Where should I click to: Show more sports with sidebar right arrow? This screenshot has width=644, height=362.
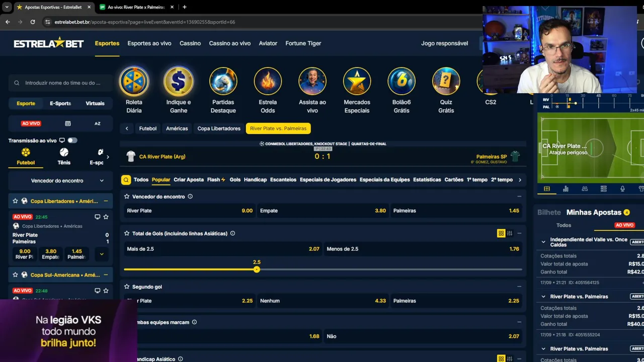(108, 157)
